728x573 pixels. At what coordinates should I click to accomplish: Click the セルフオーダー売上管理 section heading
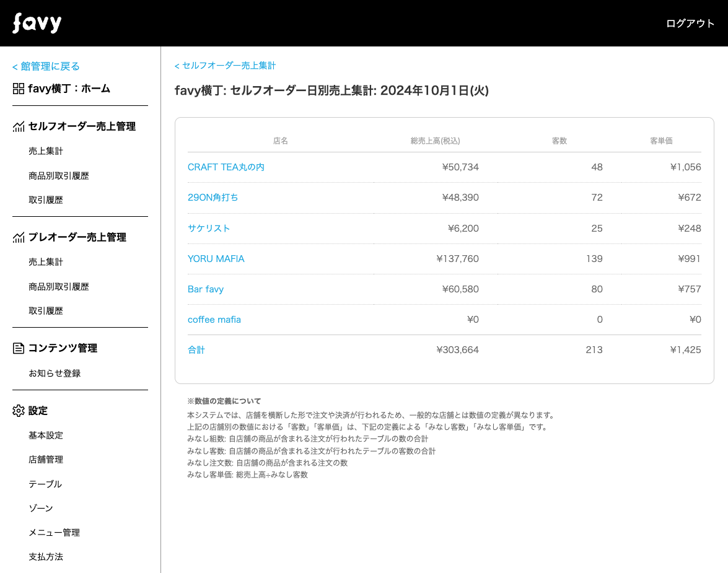coord(82,126)
